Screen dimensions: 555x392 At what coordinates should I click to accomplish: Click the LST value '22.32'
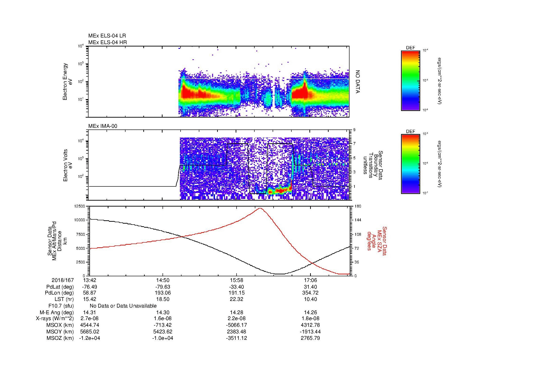tap(236, 299)
